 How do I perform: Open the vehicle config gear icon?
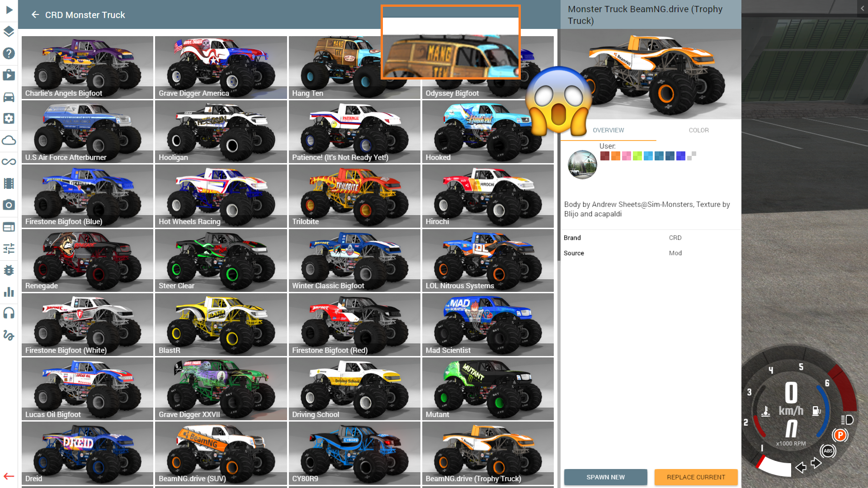pos(9,118)
